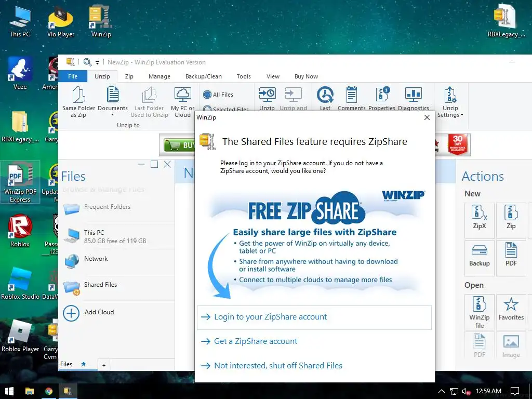Select This PC desktop icon

pos(20,22)
